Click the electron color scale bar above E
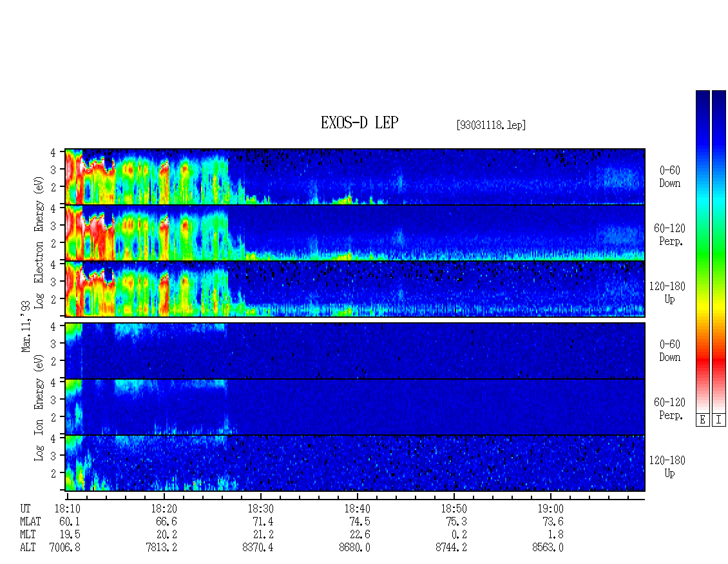This screenshot has height=564, width=728. [x=702, y=251]
